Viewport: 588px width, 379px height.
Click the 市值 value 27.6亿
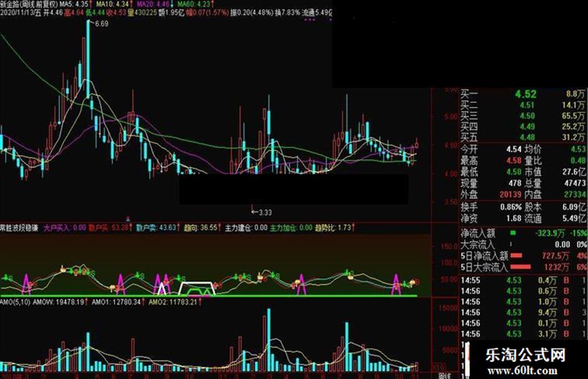574,172
